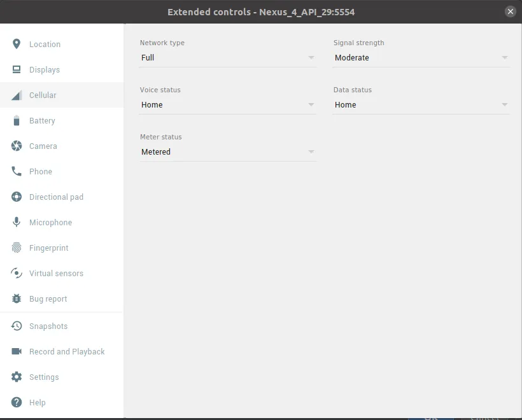Screen dimensions: 522x420
Task: Open the Help page
Action: point(62,402)
